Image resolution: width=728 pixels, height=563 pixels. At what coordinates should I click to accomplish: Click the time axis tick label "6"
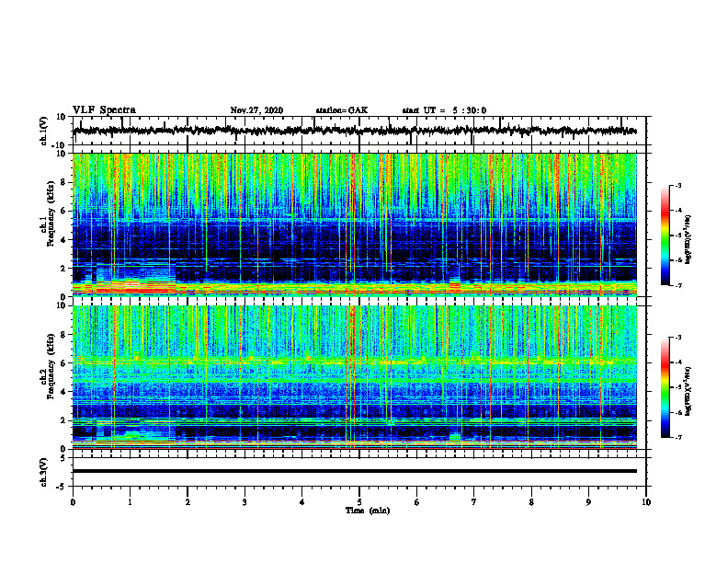(417, 502)
